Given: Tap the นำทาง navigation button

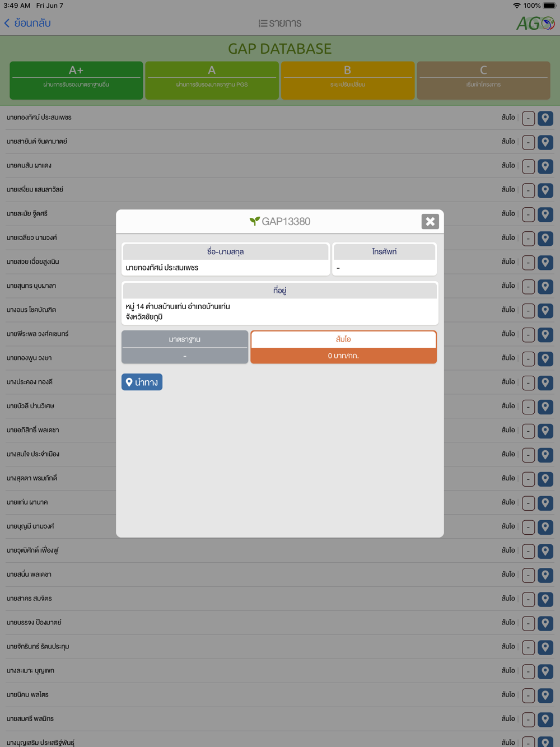Looking at the screenshot, I should click(142, 382).
